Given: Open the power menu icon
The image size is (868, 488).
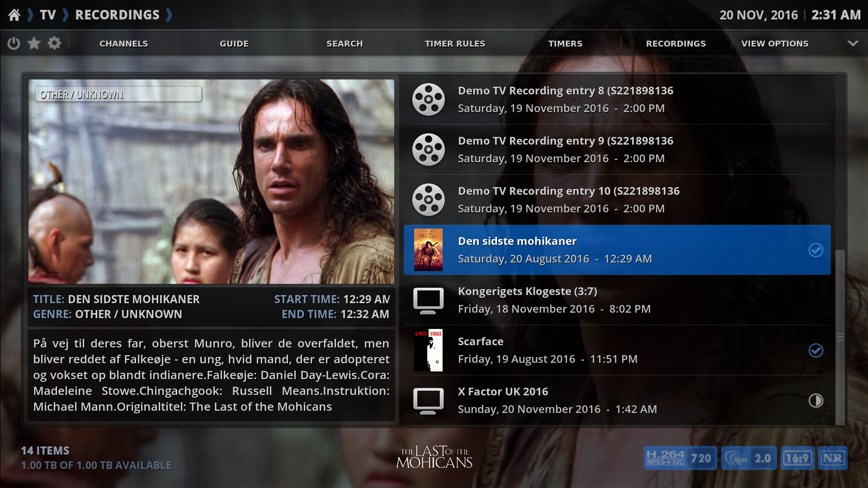Looking at the screenshot, I should click(14, 43).
